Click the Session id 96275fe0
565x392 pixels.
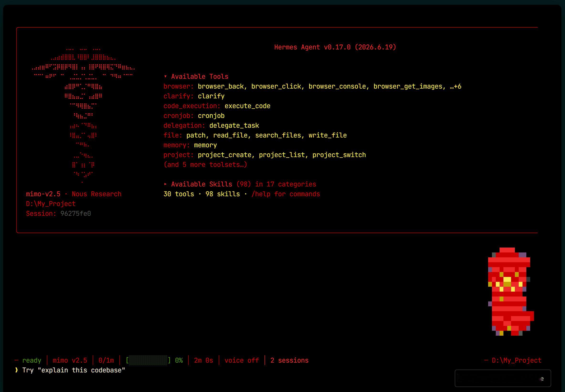click(x=76, y=214)
